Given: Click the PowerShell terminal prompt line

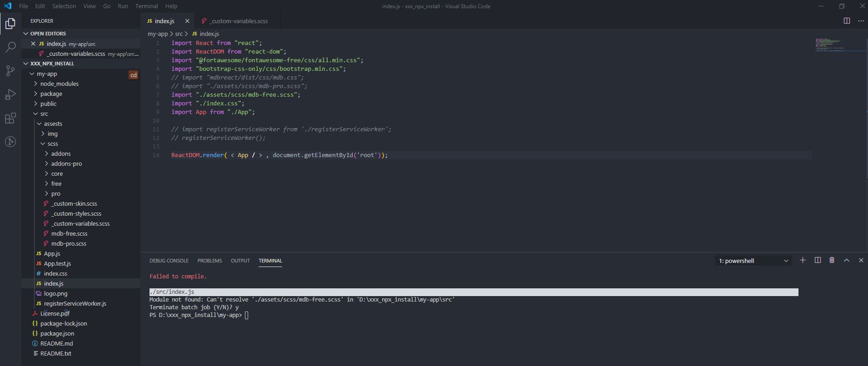Looking at the screenshot, I should point(199,315).
